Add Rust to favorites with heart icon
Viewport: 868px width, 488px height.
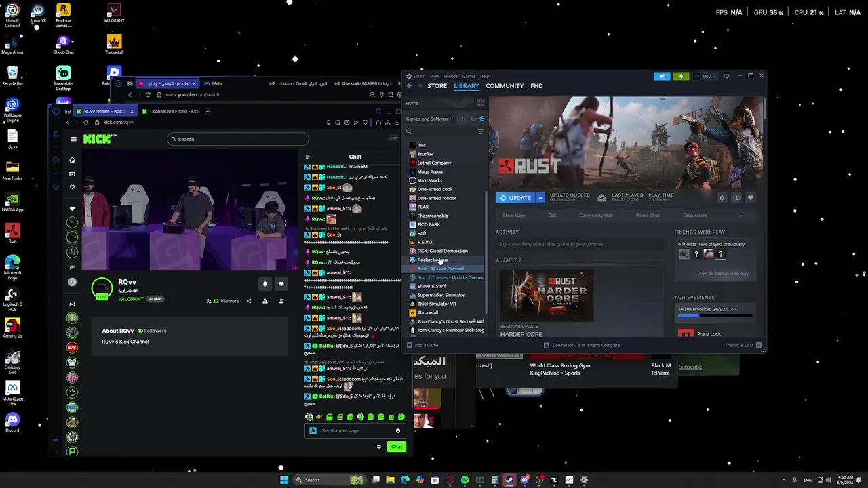(751, 198)
